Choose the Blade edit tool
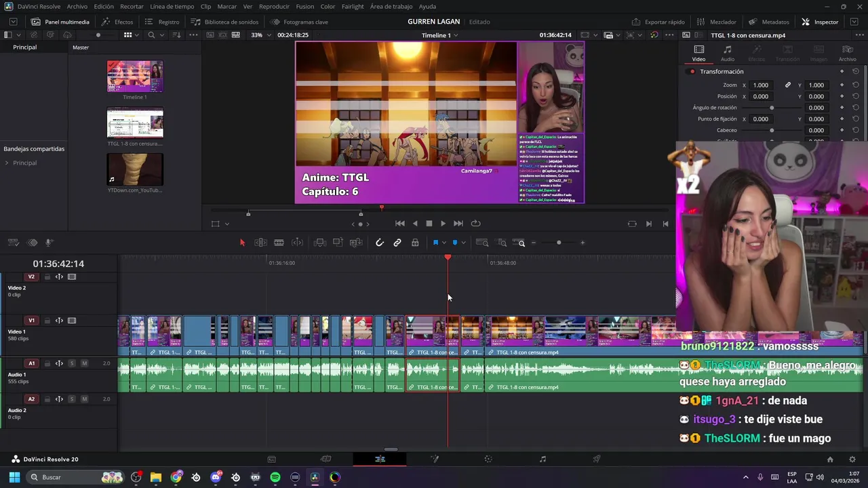Image resolution: width=868 pixels, height=488 pixels. pos(279,243)
